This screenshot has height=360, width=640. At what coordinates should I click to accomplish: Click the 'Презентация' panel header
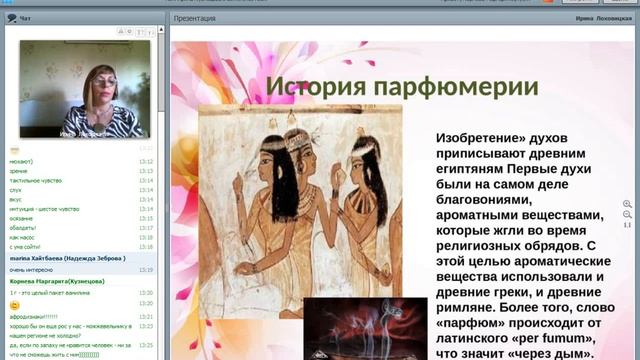pos(195,18)
